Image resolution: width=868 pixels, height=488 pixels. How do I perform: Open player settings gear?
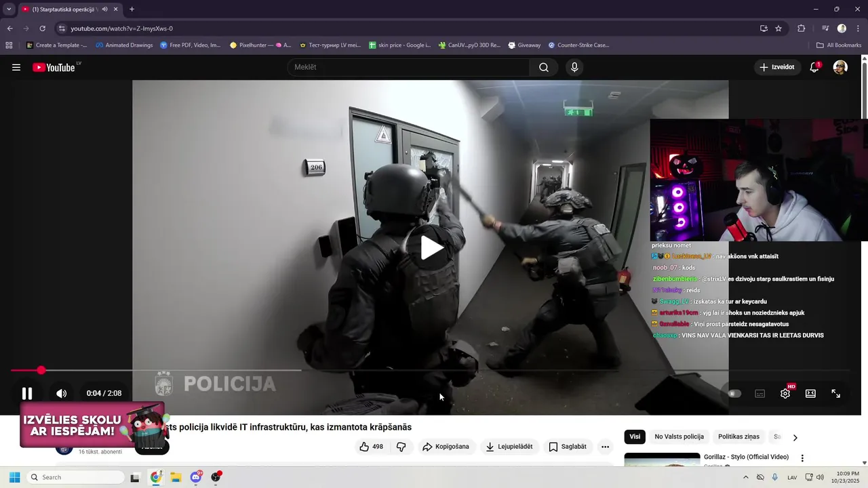(x=785, y=393)
